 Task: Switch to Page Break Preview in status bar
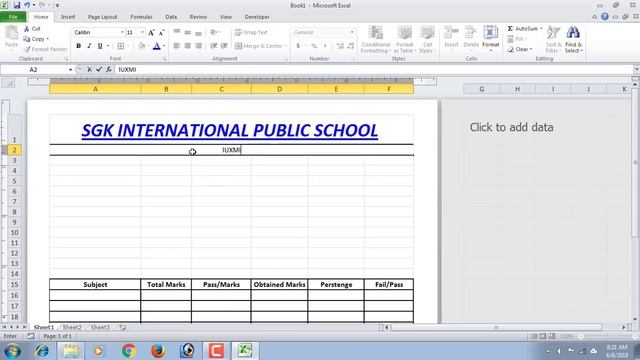tap(552, 336)
